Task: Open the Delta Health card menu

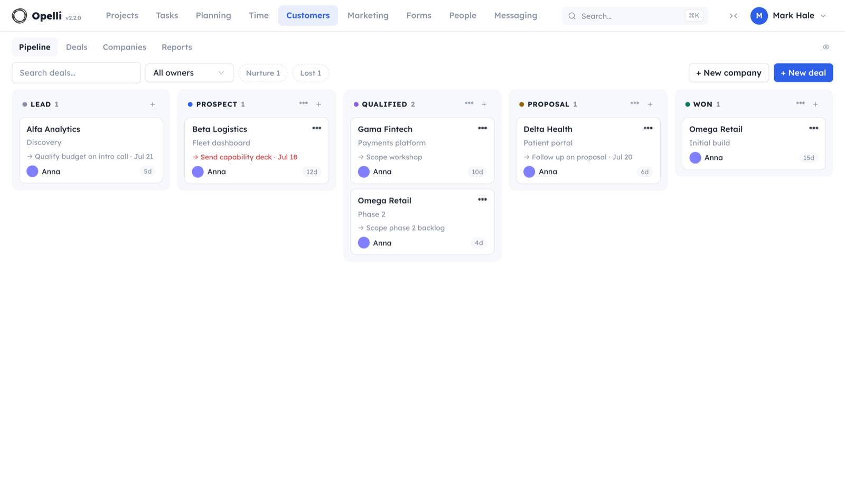Action: [648, 128]
